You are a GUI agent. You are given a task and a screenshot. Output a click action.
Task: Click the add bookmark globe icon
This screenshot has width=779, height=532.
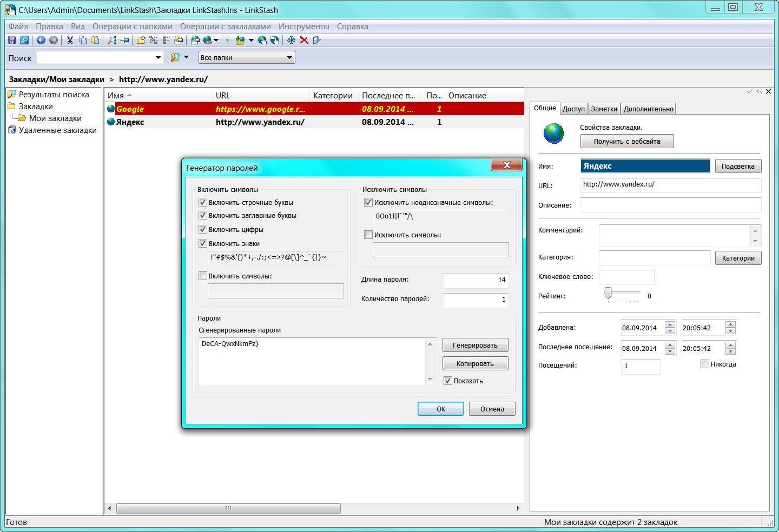click(x=195, y=40)
